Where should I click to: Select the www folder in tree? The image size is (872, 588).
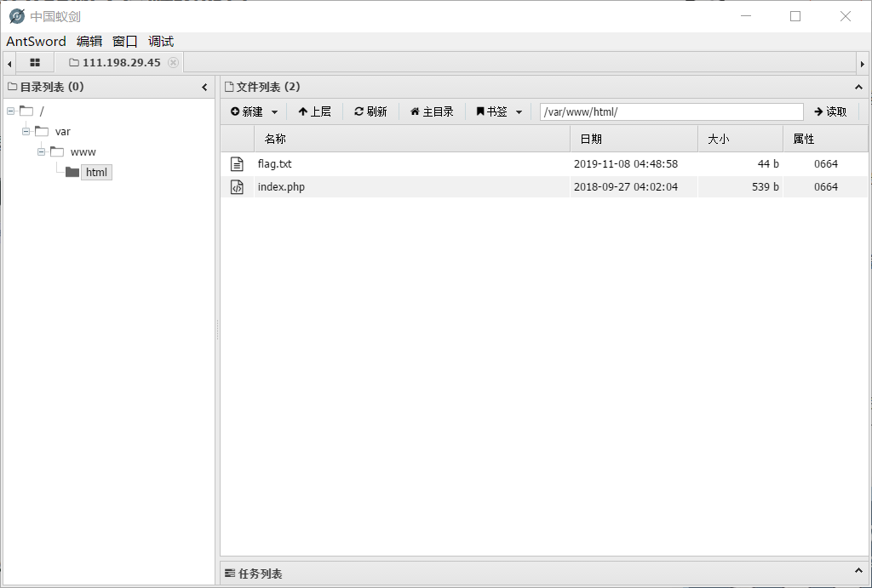pos(83,151)
